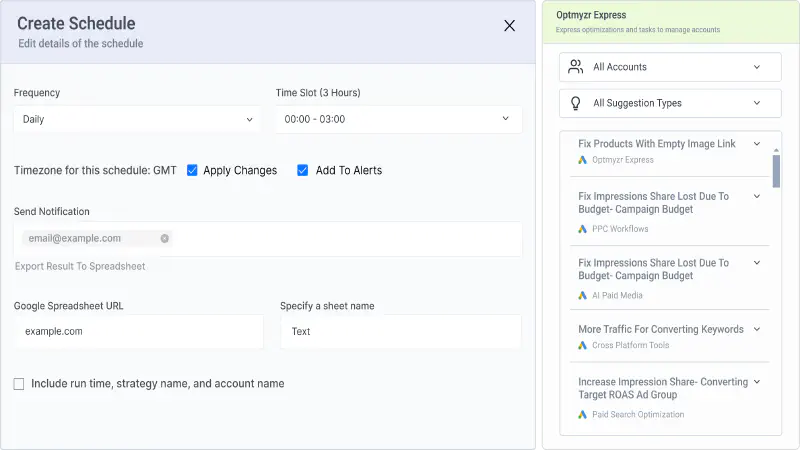Click the Specify a sheet name field
This screenshot has width=800, height=450.
401,332
